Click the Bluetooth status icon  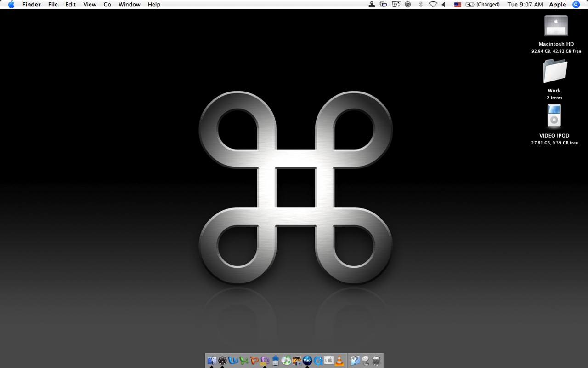click(x=420, y=5)
